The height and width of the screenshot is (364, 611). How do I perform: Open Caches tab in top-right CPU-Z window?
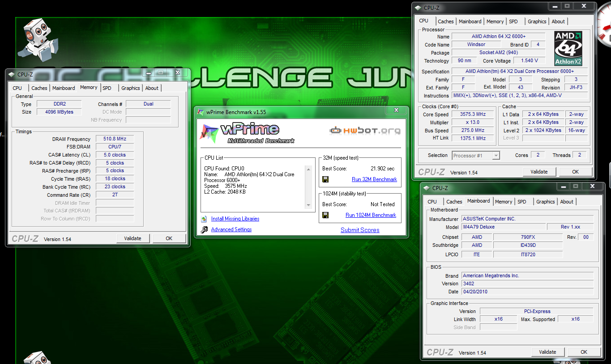(x=446, y=21)
